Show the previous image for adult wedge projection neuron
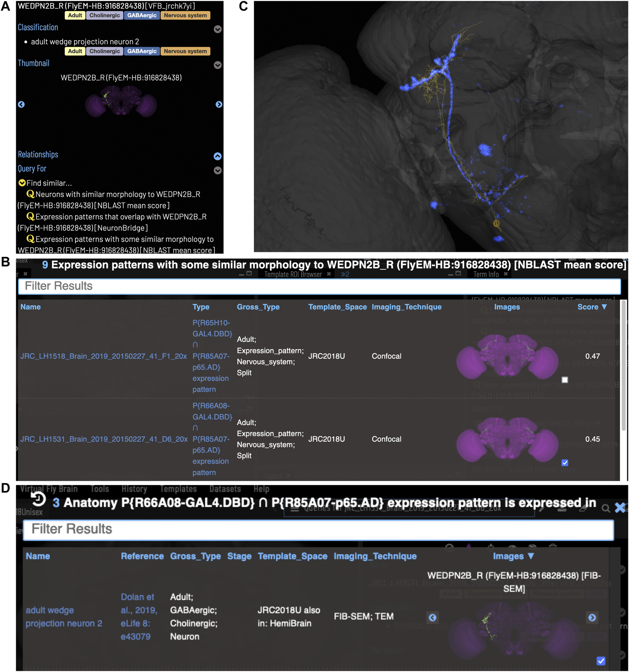This screenshot has height=672, width=629. (432, 617)
